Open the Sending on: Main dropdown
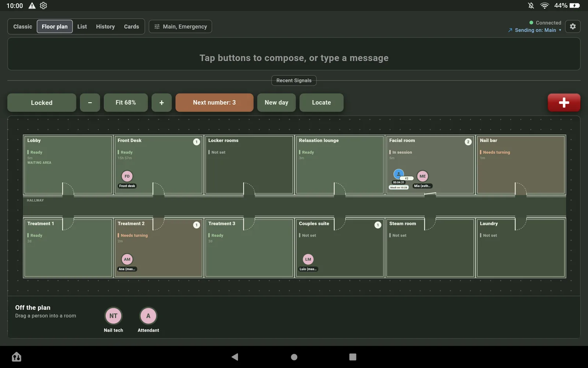 pyautogui.click(x=535, y=30)
